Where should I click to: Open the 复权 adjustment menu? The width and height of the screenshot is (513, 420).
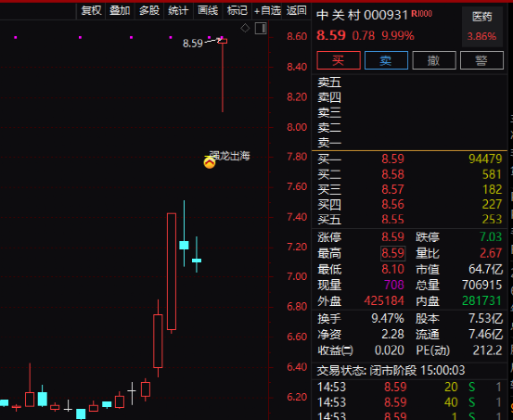pos(91,11)
